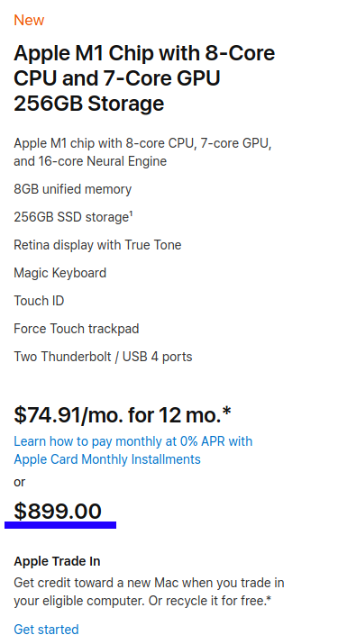Select the Apple M1 Chip 256GB Storage heading
This screenshot has height=644, width=338.
point(144,78)
